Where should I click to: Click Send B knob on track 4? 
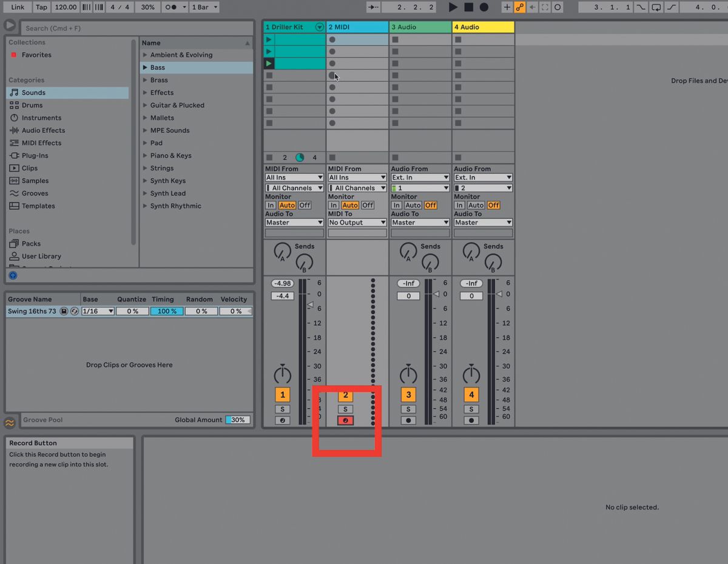point(493,263)
